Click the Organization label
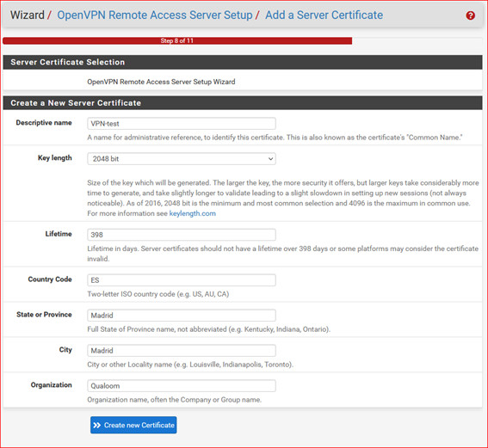 51,385
